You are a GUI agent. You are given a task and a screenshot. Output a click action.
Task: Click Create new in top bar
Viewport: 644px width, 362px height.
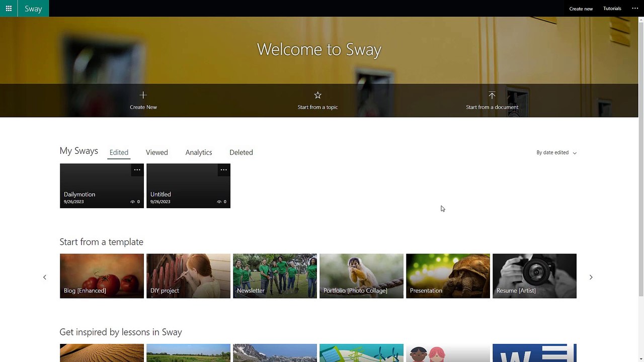(x=581, y=9)
